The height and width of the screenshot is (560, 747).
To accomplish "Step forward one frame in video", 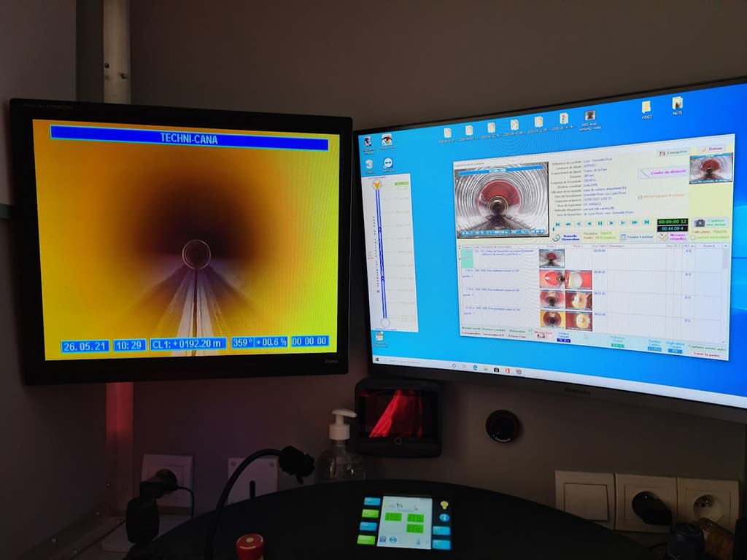I will (623, 223).
